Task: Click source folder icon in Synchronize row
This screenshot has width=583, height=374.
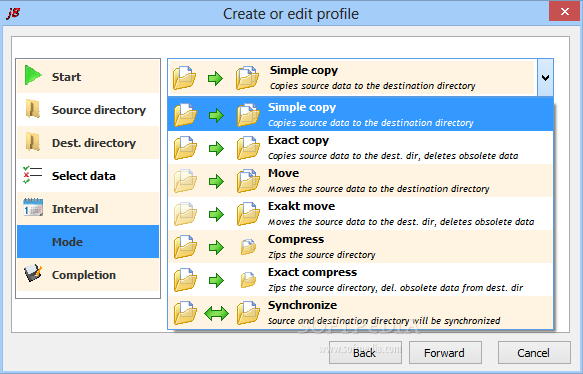Action: click(185, 313)
